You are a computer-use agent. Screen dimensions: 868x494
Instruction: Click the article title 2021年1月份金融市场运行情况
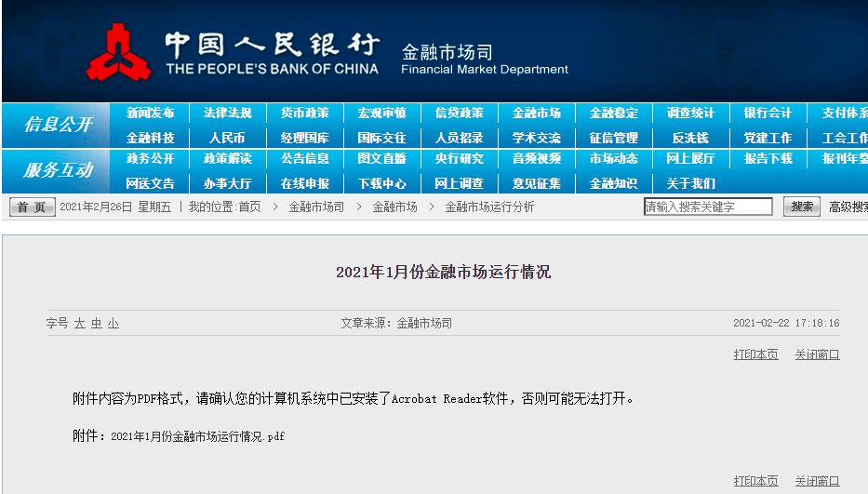[x=443, y=272]
